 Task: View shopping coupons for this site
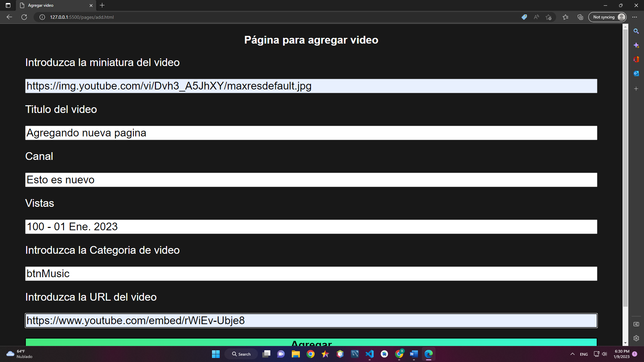point(524,17)
